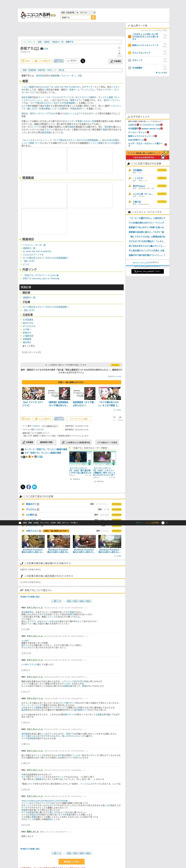Share with the Hatena B! icon
186x868 pixels.
pos(34,487)
